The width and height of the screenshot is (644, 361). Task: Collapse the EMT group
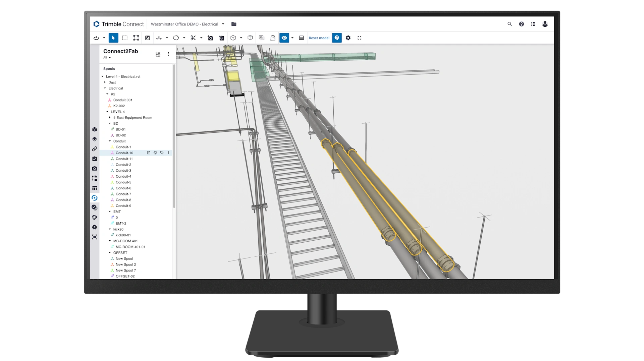tap(110, 212)
